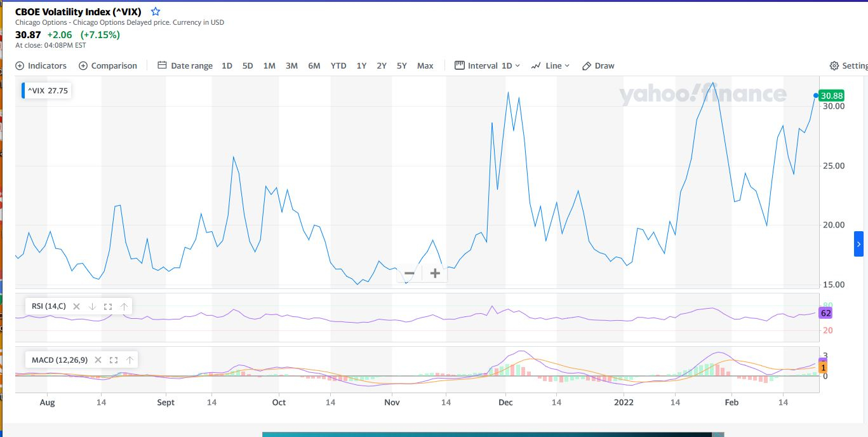The image size is (868, 437).
Task: Zoom out the chart with minus button
Action: (410, 274)
